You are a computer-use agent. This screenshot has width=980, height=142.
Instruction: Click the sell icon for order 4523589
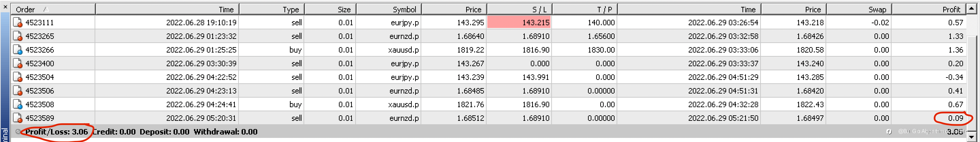(17, 118)
